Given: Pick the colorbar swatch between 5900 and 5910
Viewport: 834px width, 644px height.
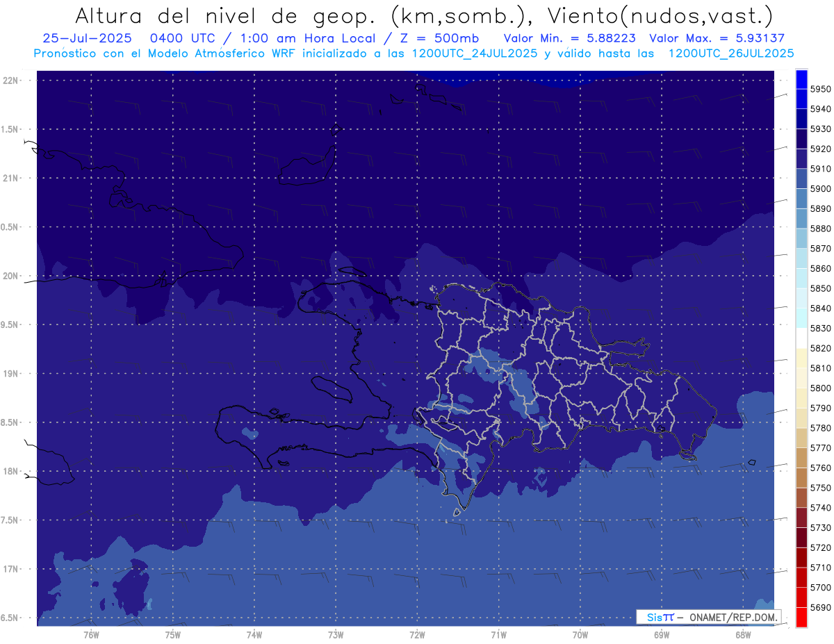Looking at the screenshot, I should pos(801,179).
